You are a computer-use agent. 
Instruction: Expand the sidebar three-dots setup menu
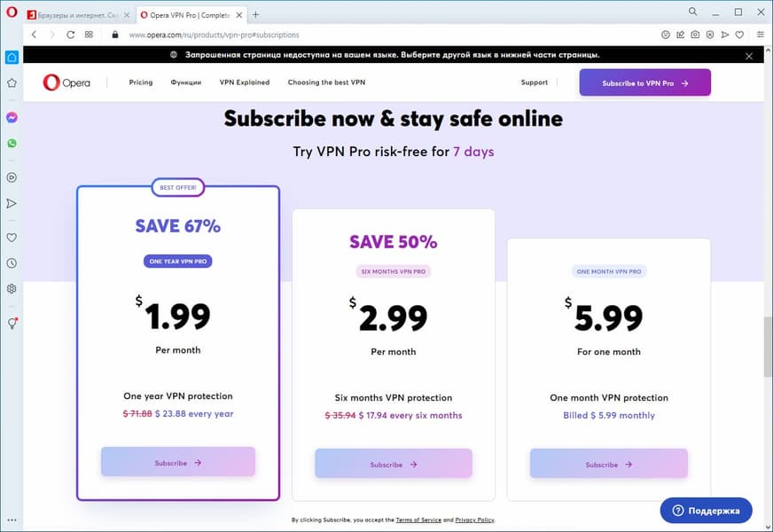pyautogui.click(x=12, y=520)
